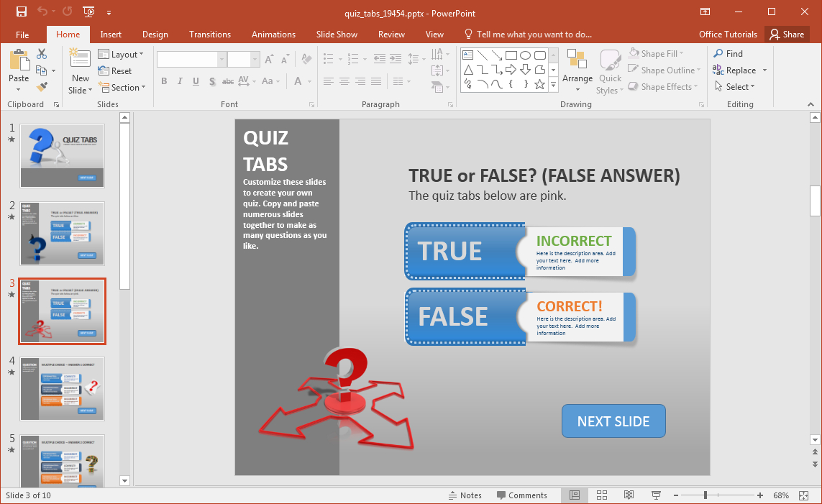Click the Reset button
This screenshot has width=822, height=504.
pyautogui.click(x=115, y=70)
